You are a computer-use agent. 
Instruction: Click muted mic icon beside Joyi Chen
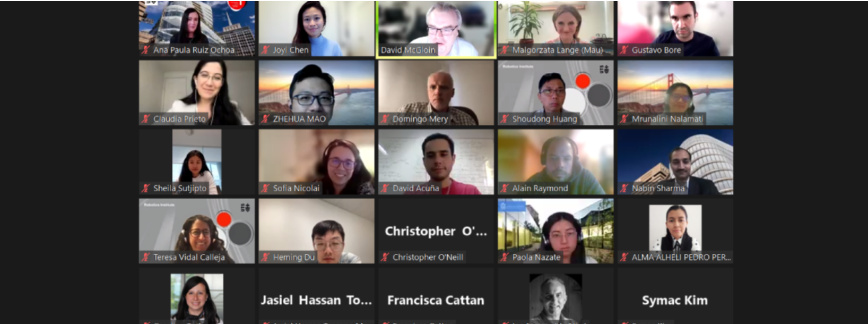pos(265,50)
